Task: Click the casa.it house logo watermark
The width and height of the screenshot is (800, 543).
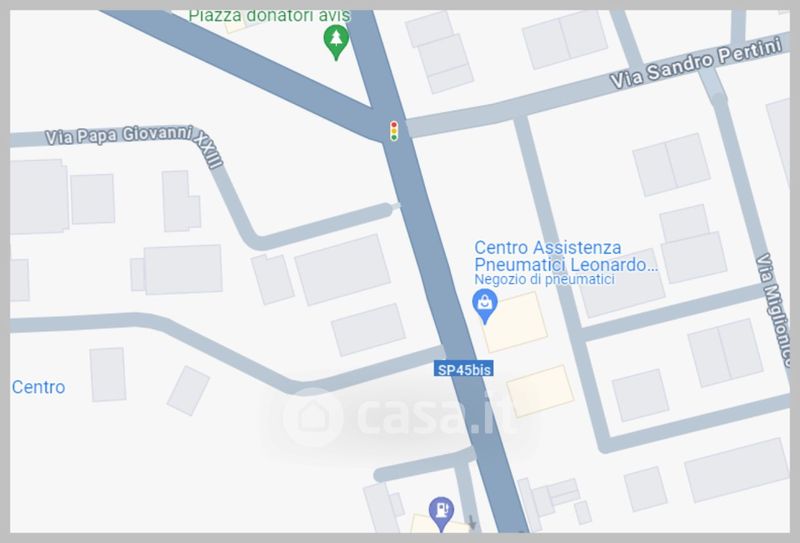Action: 312,417
